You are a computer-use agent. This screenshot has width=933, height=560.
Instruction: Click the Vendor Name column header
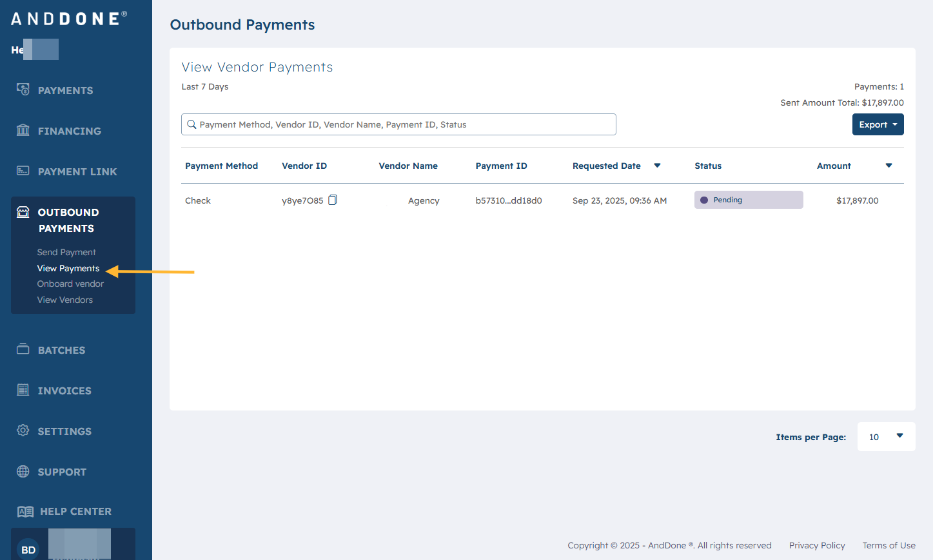click(x=408, y=166)
